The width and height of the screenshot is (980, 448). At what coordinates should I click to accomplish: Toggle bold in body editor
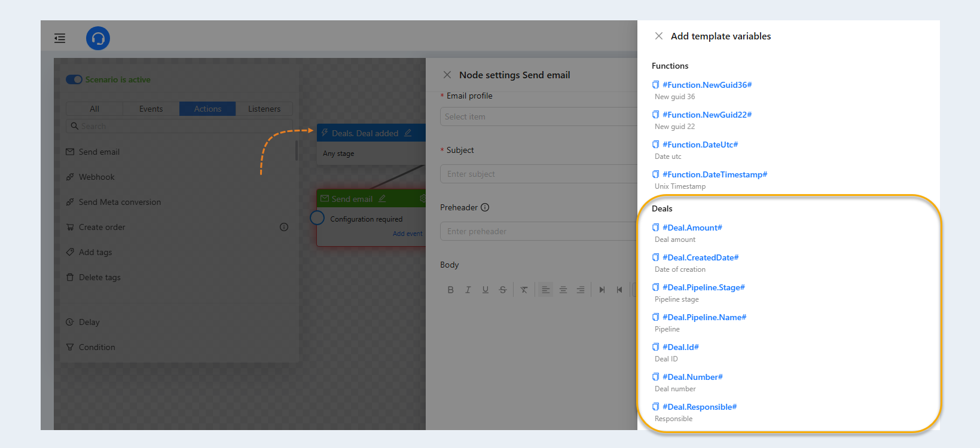[451, 290]
